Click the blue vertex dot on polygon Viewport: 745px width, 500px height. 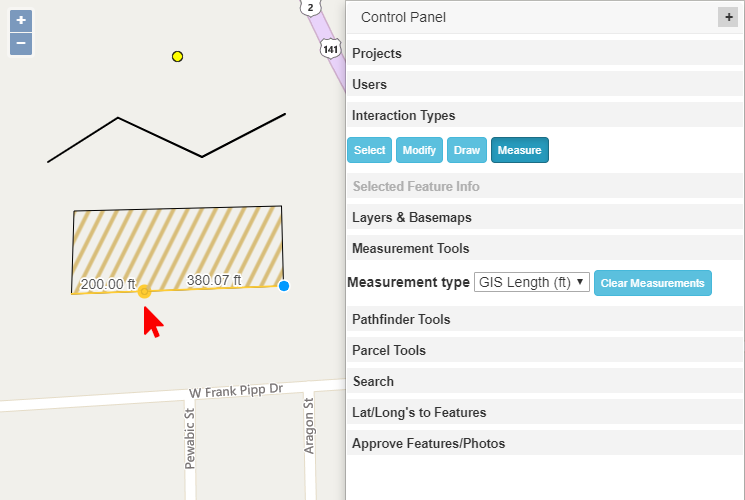(284, 286)
